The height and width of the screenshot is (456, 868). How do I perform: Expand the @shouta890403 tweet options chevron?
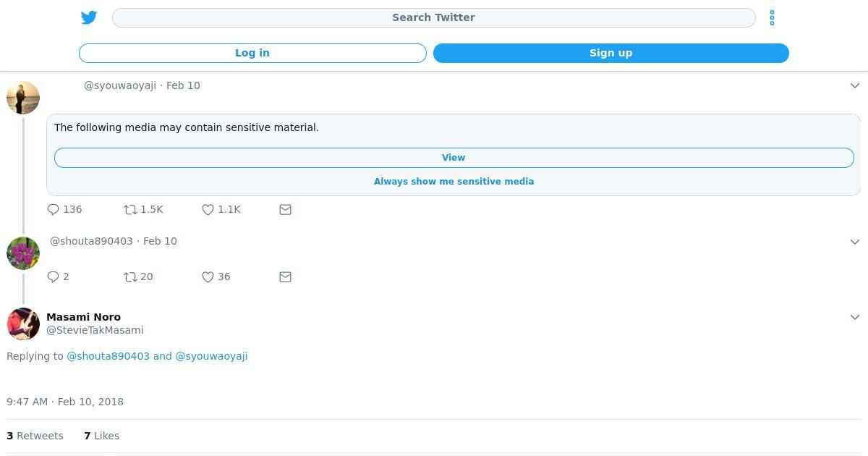click(x=854, y=242)
